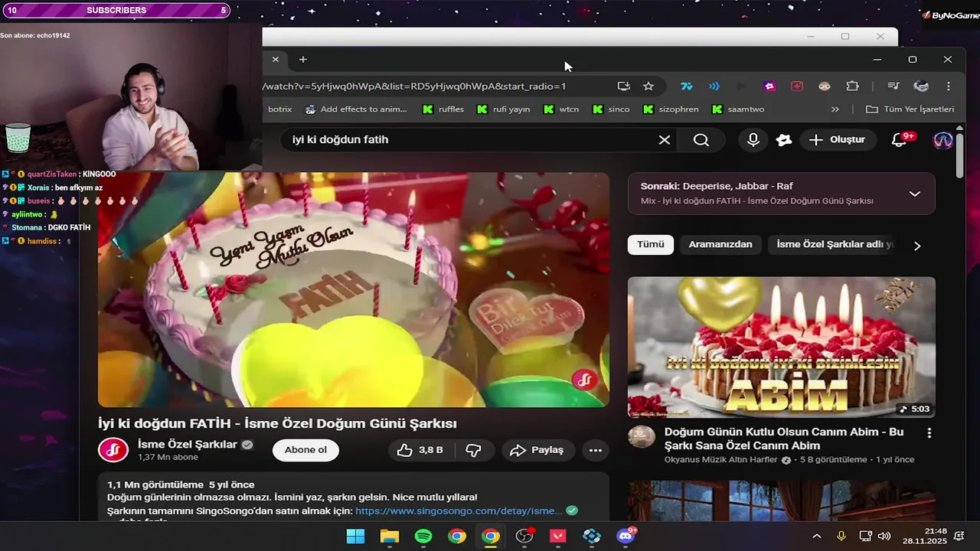Select the Tümü filter chip
Screen dimensions: 980x551
click(651, 244)
